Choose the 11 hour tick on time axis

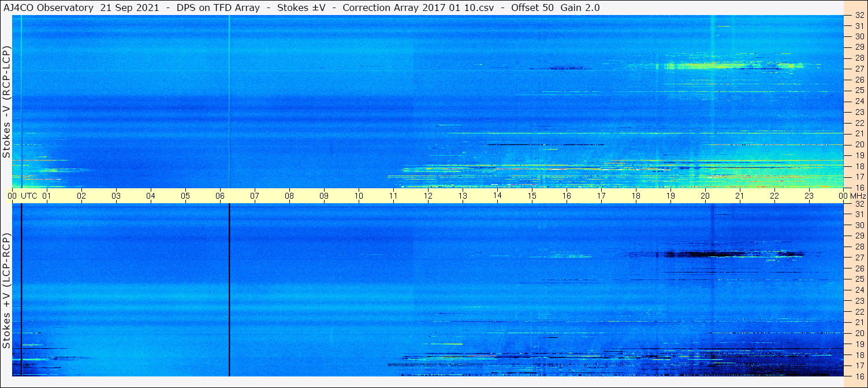pyautogui.click(x=393, y=196)
